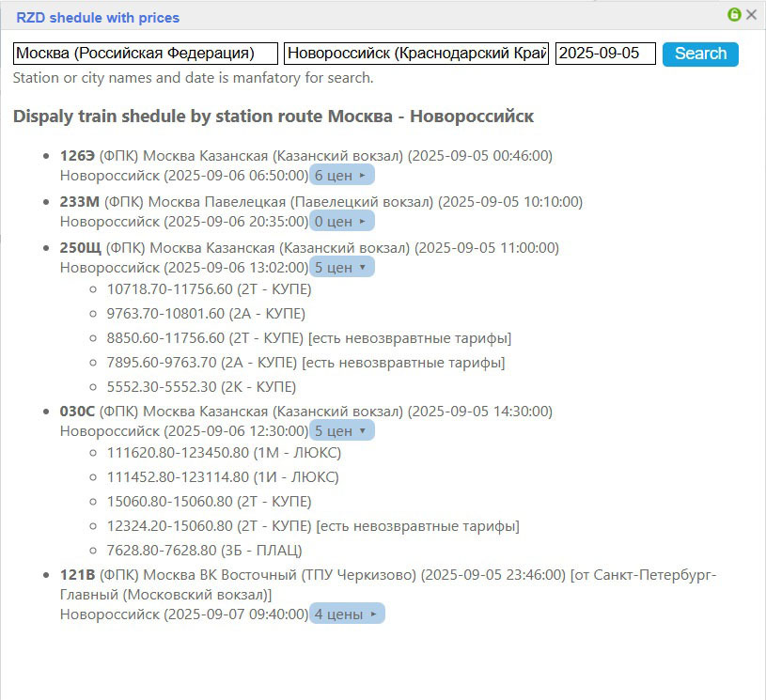Select train number 233М
766x700 pixels.
point(80,202)
